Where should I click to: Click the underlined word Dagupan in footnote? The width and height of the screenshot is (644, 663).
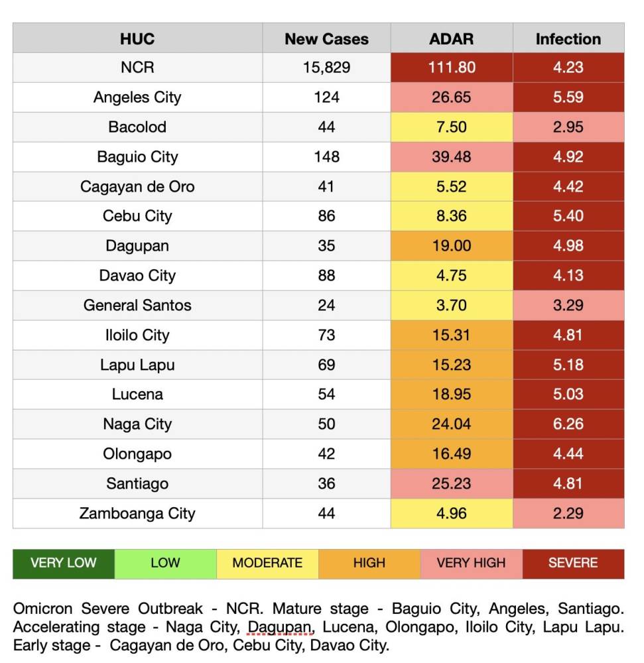(x=279, y=627)
